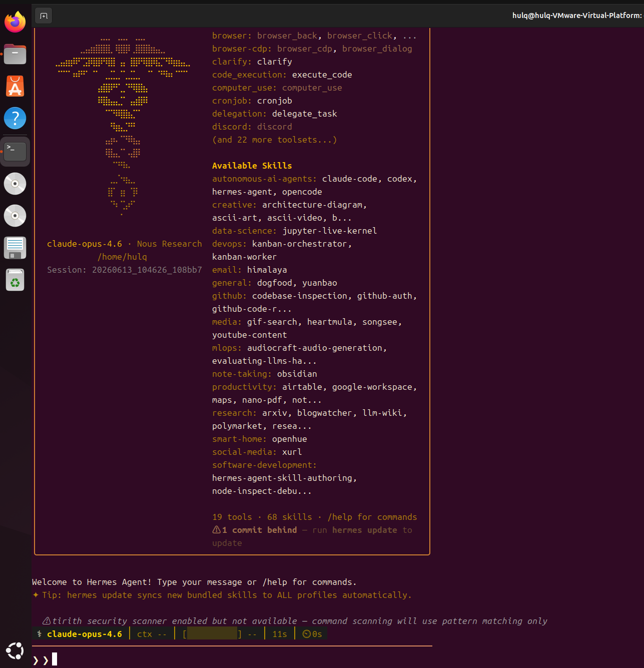
Task: Click the warning triangle beside "1 commit behind"
Action: (x=217, y=529)
